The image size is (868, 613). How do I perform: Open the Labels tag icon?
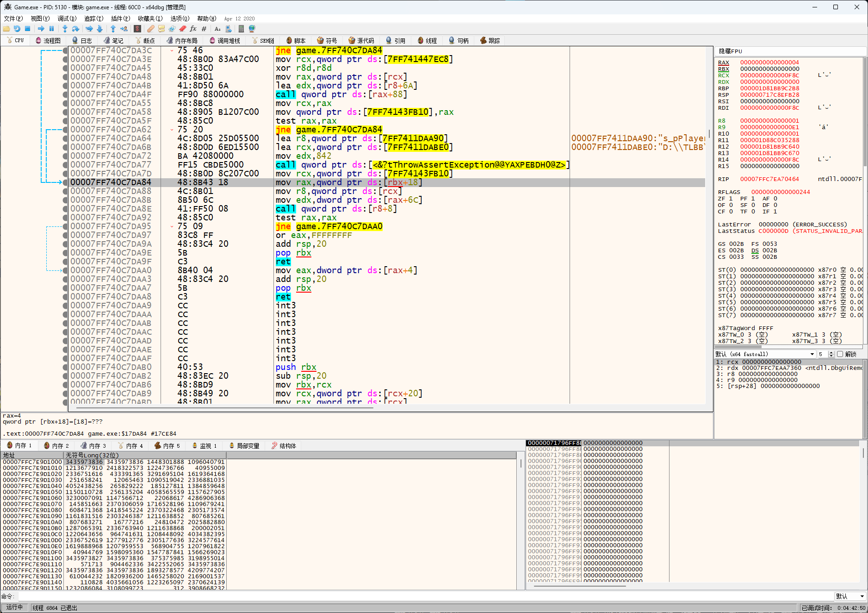pos(172,29)
